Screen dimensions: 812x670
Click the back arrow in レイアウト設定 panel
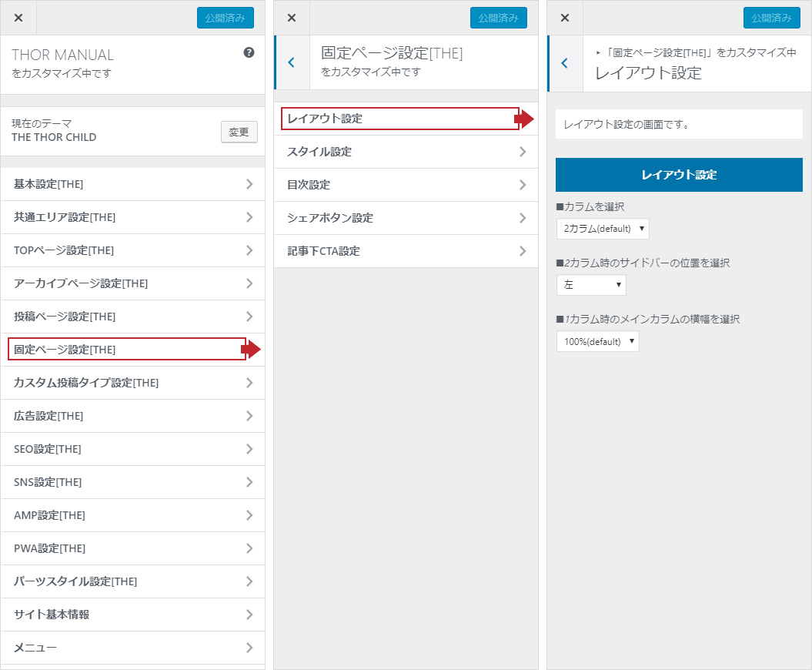[x=565, y=63]
